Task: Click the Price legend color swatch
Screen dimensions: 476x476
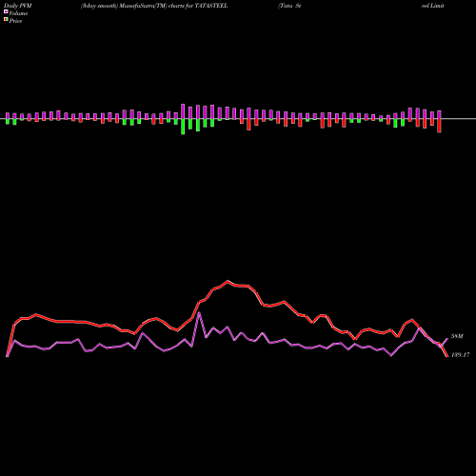Action: [x=6, y=19]
